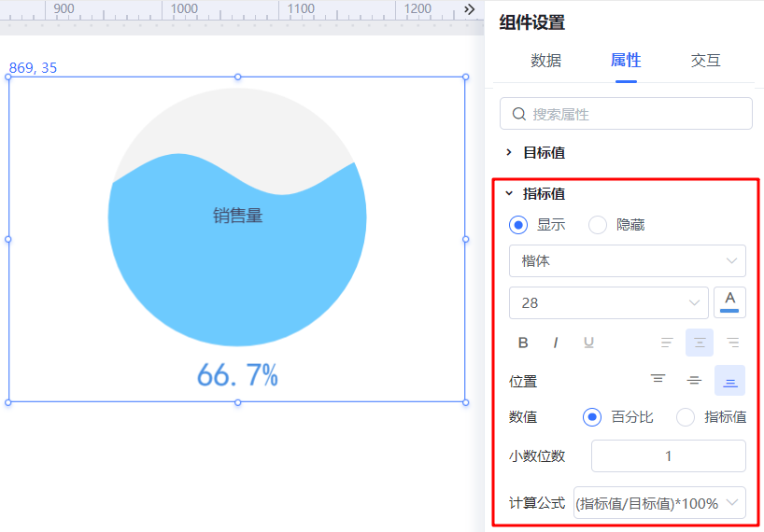Click the 销售量 label in the chart
Image resolution: width=764 pixels, height=532 pixels.
238,216
